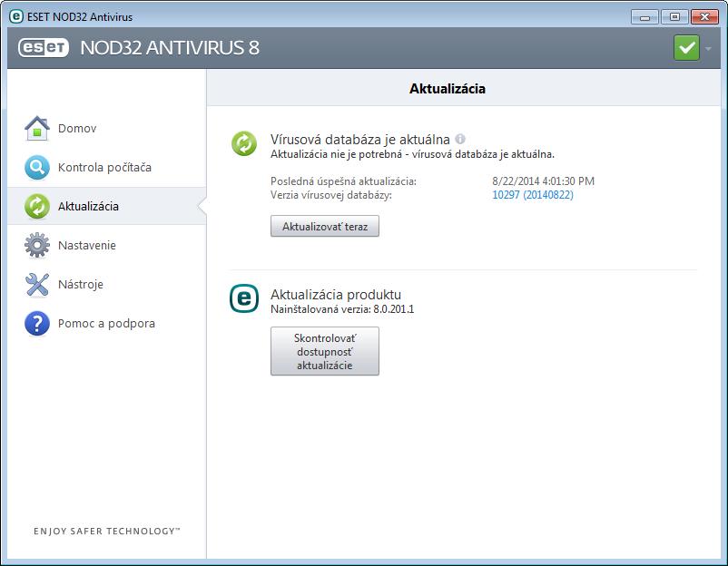This screenshot has width=728, height=566.
Task: Click the ESET NOD32 Antivirus title bar text
Action: 80,17
